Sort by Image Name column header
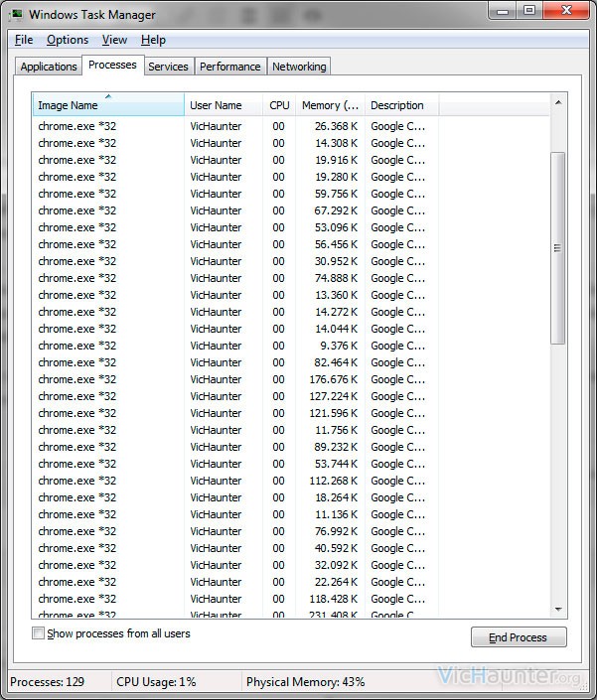Viewport: 597px width, 700px height. tap(108, 105)
